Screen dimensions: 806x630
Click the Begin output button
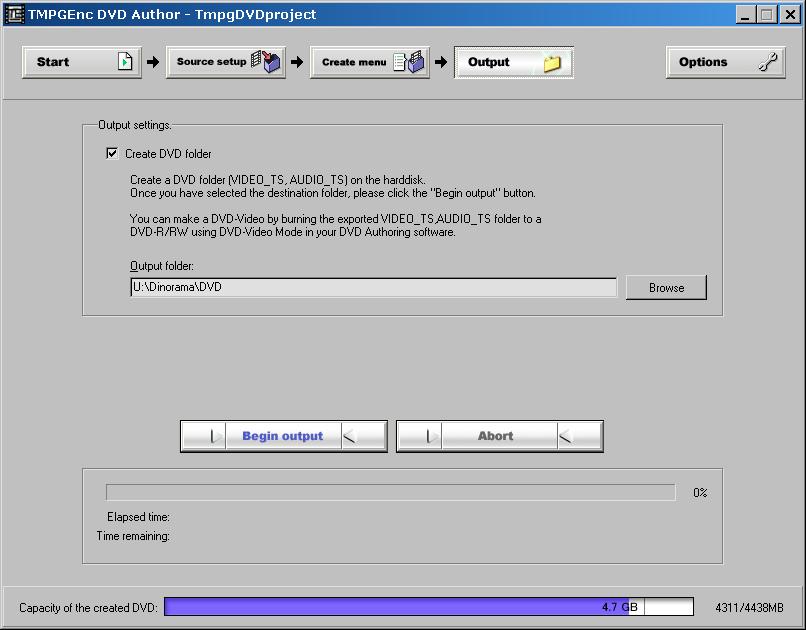pyautogui.click(x=283, y=436)
